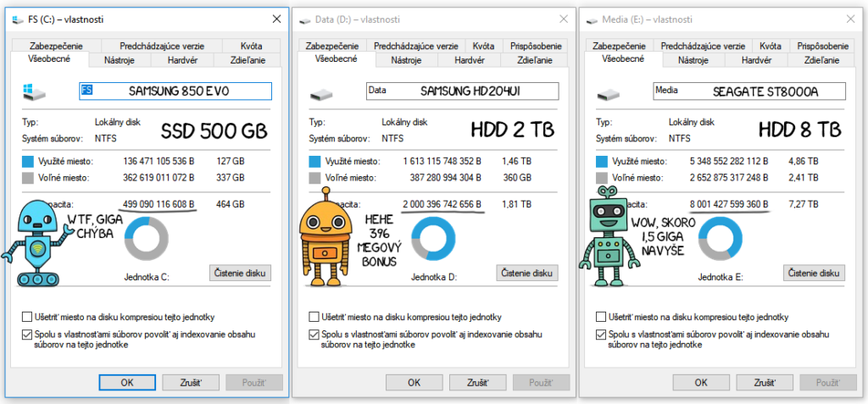Switch to Nástroje tab in Data (D:) dialog

pos(412,60)
